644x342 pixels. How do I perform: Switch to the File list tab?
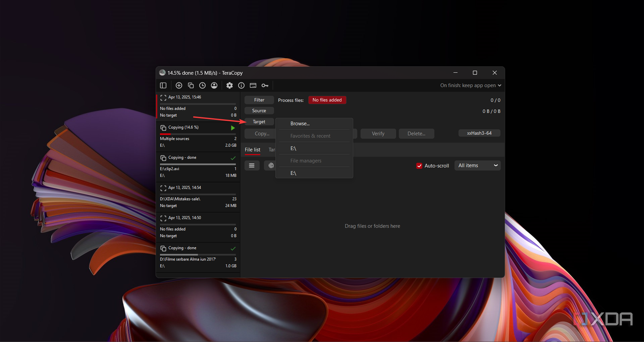[x=253, y=150]
